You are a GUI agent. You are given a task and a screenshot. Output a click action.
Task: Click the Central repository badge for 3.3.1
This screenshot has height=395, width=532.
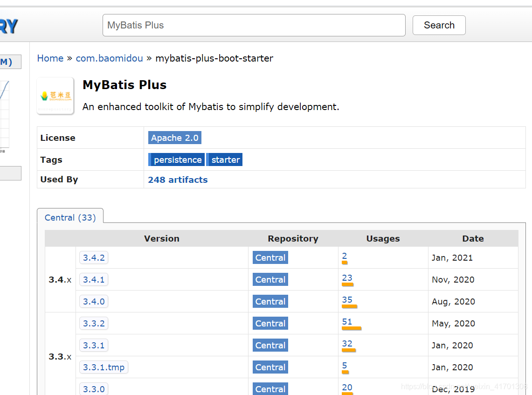click(270, 346)
